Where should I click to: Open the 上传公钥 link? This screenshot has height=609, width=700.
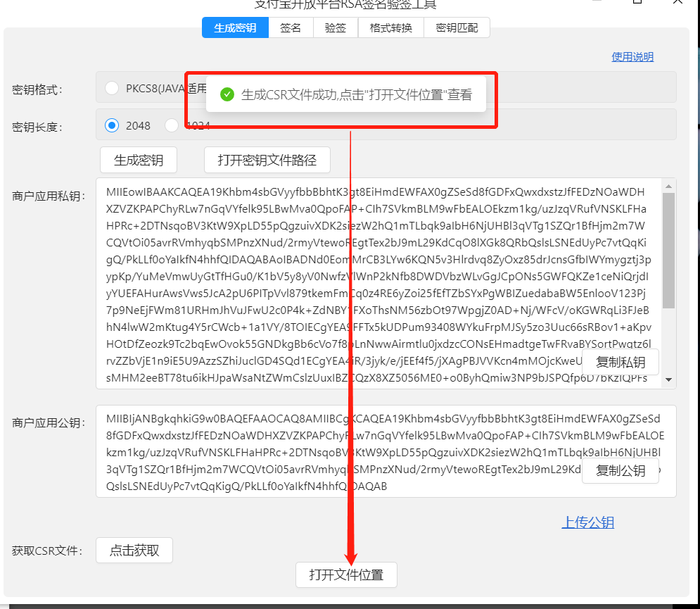point(587,522)
